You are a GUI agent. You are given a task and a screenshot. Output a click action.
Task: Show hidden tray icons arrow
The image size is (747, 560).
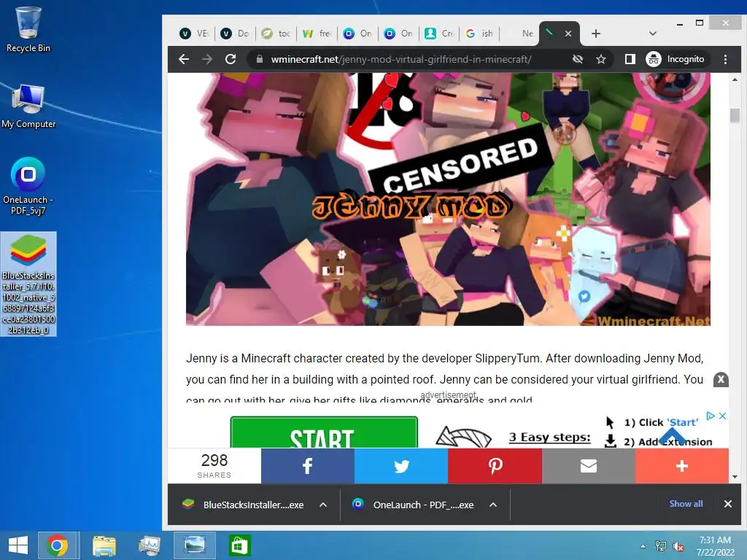[643, 546]
